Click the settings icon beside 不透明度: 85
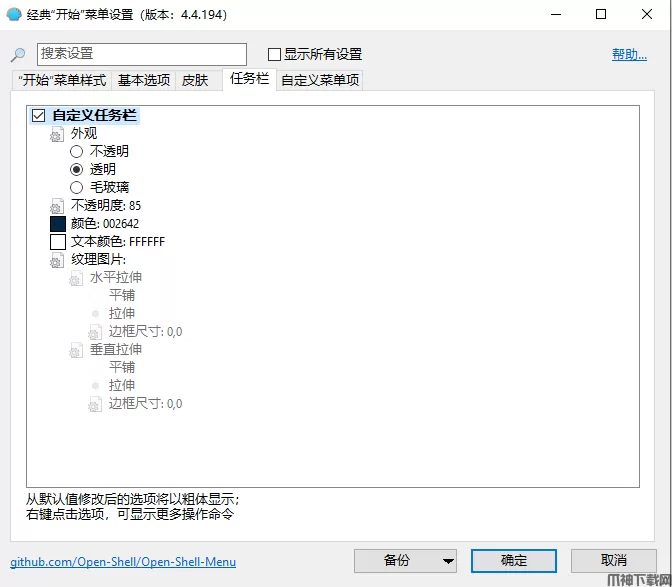Screen dimensions: 672x587 (x=57, y=206)
